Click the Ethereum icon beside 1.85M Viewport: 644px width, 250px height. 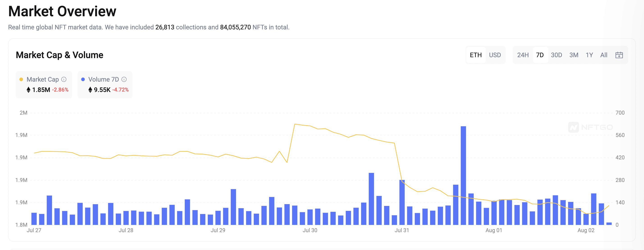point(28,90)
